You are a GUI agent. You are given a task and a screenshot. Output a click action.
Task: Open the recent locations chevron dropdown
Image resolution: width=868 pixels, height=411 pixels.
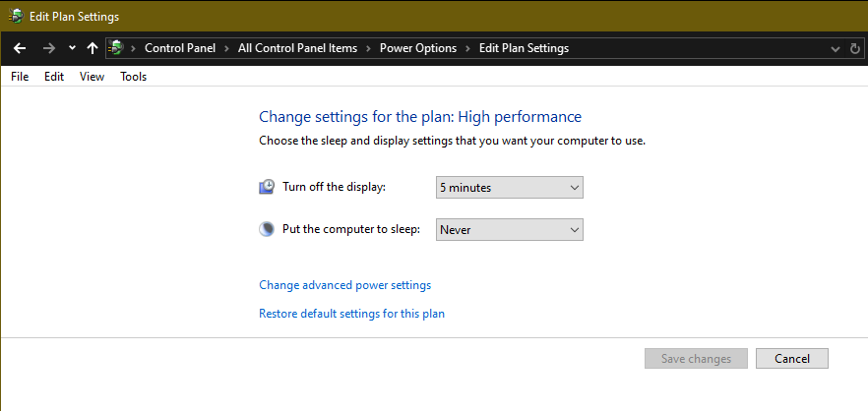(72, 48)
